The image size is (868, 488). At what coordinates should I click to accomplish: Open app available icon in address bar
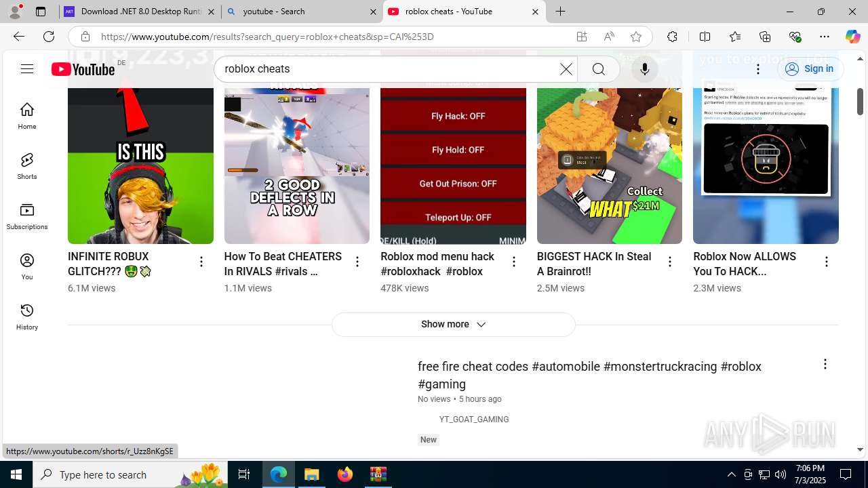click(x=582, y=37)
